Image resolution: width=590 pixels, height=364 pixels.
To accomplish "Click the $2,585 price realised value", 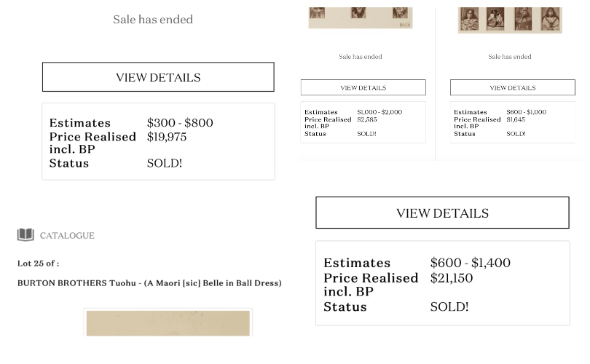I will point(367,119).
